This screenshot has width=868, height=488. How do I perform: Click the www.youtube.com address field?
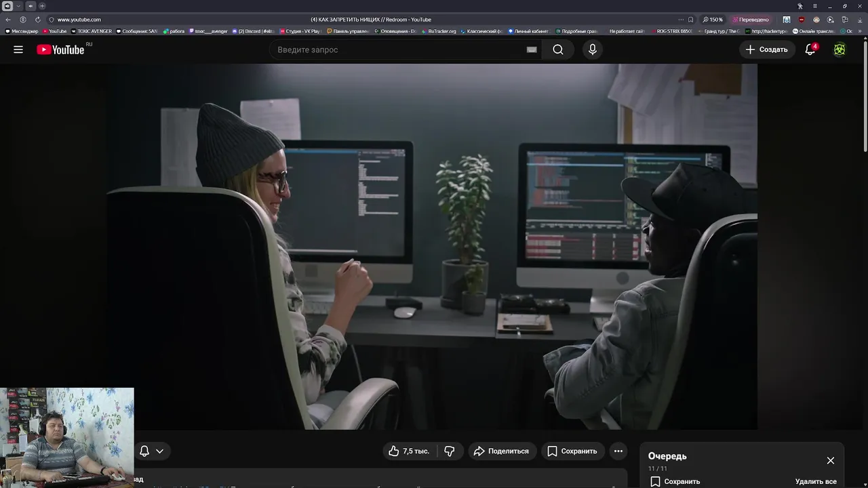tap(79, 20)
